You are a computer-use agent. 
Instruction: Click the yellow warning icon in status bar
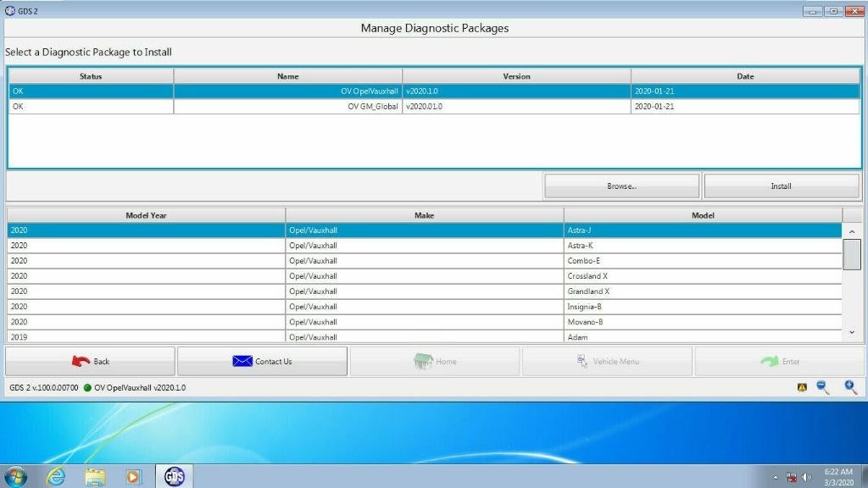802,387
